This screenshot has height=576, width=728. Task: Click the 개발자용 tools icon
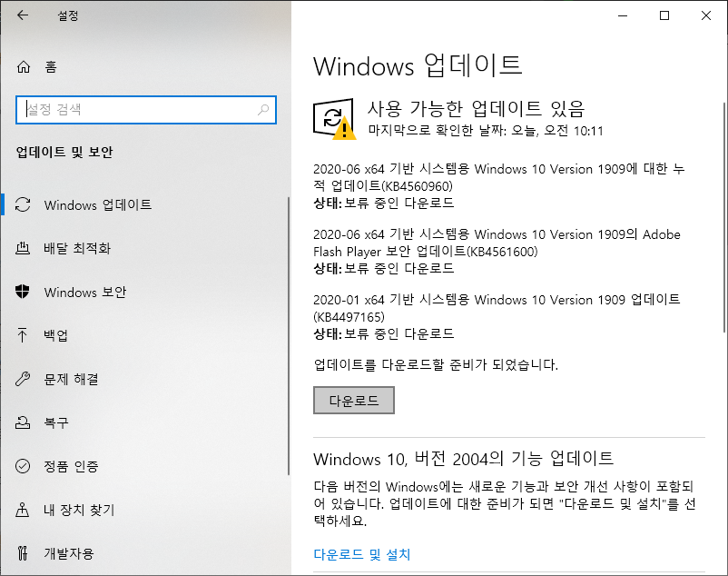(23, 552)
